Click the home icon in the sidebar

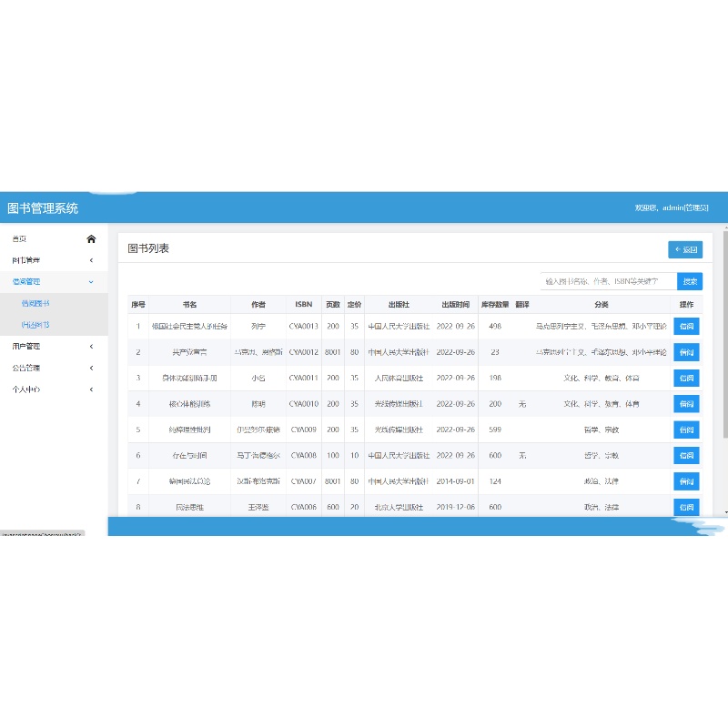coord(91,238)
